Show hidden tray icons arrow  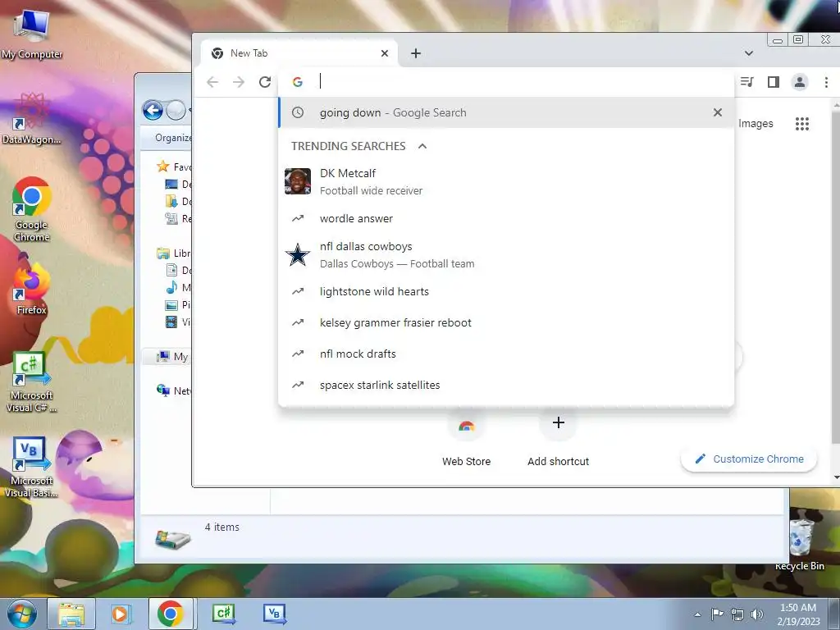(x=697, y=614)
